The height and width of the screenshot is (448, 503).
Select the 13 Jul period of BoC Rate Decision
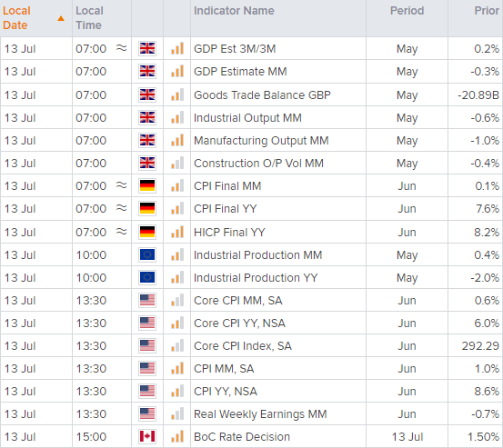click(407, 437)
